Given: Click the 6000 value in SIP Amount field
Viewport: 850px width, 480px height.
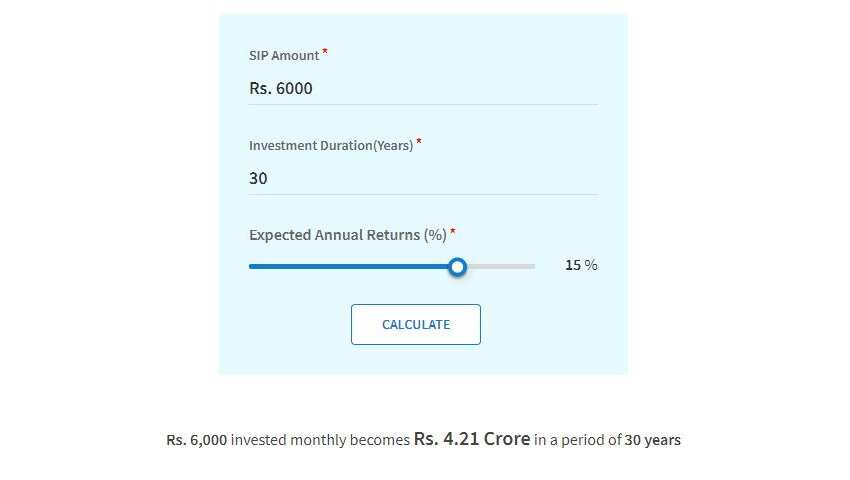Looking at the screenshot, I should click(294, 88).
